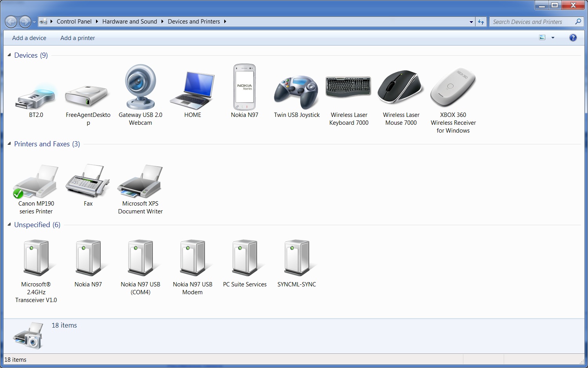Click the 18 items details pane label

click(64, 325)
